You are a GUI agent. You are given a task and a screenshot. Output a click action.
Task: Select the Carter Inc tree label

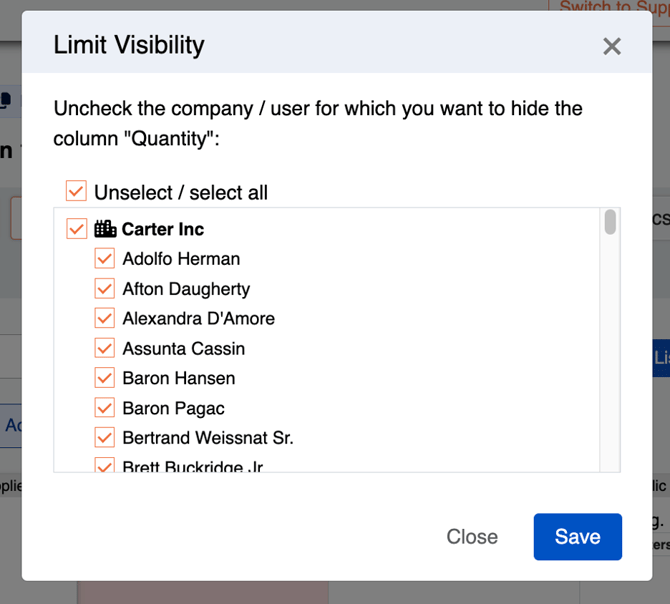163,229
